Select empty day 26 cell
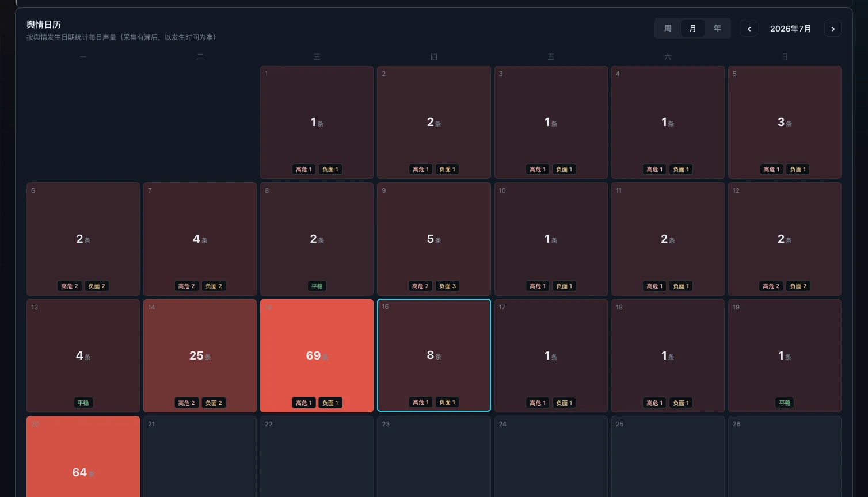The width and height of the screenshot is (868, 497). point(785,457)
